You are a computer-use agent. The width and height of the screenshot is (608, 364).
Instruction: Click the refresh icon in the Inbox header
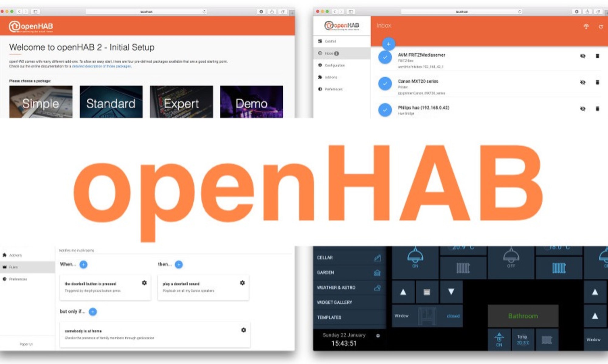601,27
